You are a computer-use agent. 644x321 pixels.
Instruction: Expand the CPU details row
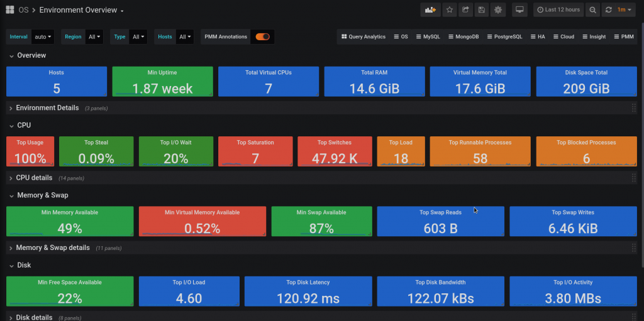tap(34, 178)
